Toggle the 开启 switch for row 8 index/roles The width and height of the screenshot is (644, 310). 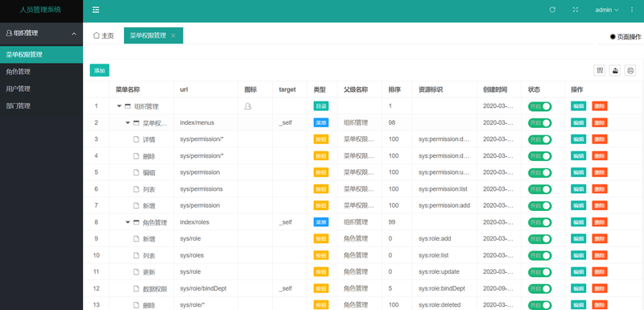pyautogui.click(x=539, y=222)
